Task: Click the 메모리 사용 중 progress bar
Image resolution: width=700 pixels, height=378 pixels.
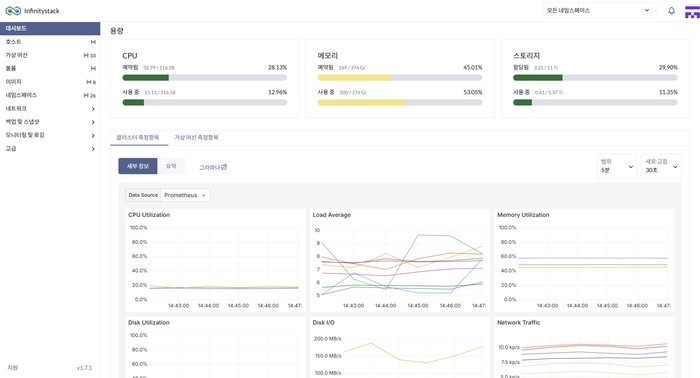Action: pyautogui.click(x=400, y=102)
